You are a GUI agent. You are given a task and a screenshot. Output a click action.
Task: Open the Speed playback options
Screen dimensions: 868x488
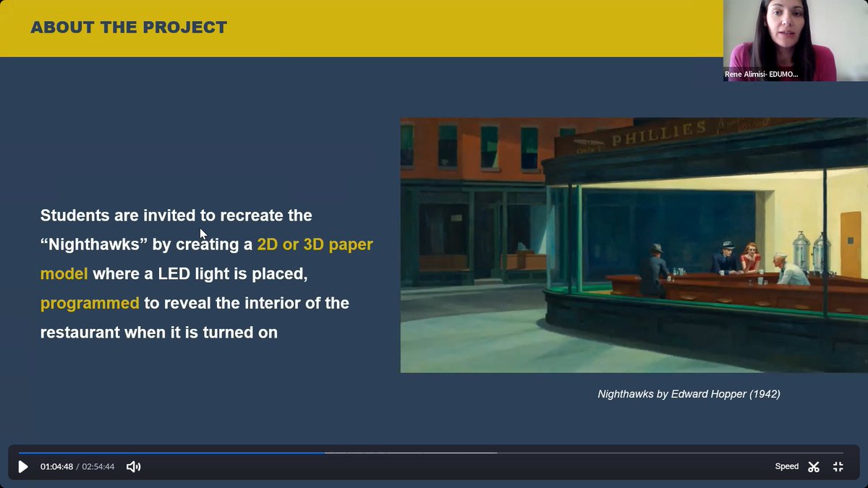(787, 466)
